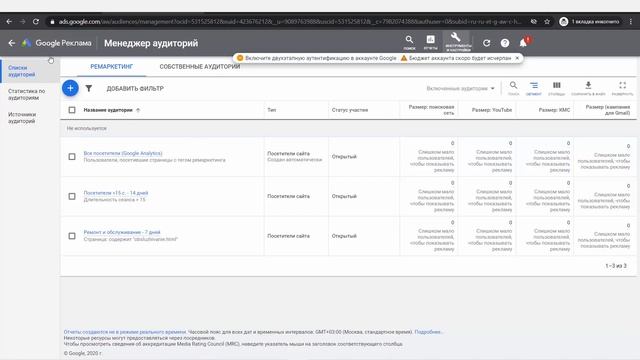Open the help question mark
Image resolution: width=640 pixels, height=360 pixels.
coord(505,43)
